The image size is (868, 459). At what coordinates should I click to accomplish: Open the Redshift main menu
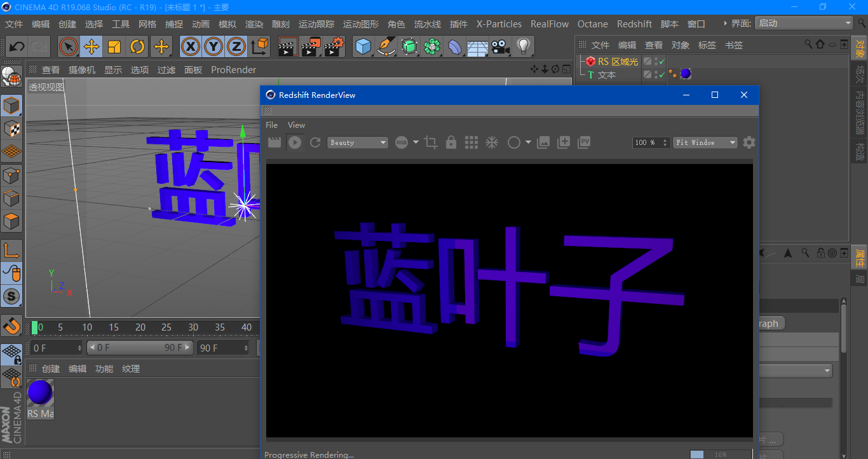[634, 24]
